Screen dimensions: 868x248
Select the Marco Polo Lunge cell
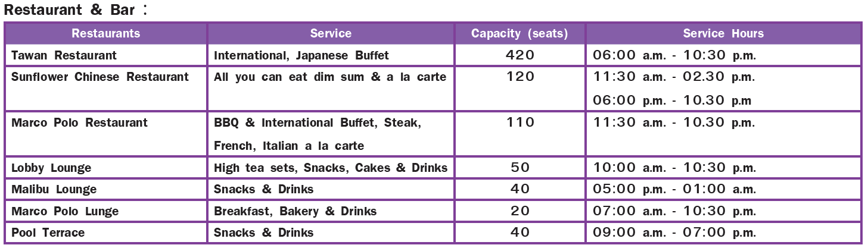click(66, 211)
